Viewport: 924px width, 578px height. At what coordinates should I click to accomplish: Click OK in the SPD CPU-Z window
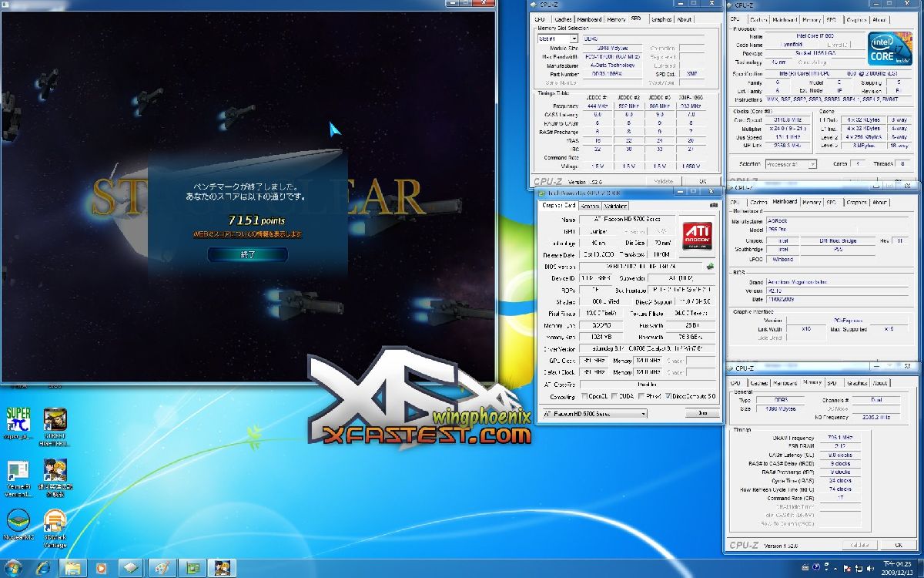703,182
